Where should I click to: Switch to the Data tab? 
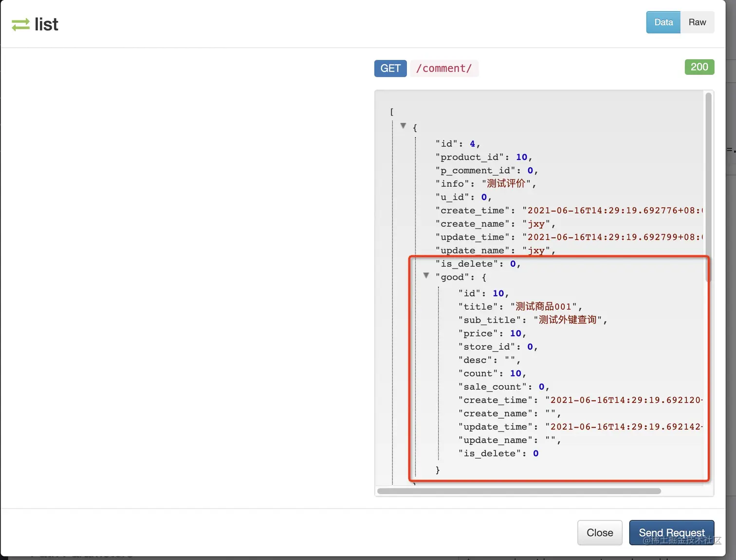663,22
